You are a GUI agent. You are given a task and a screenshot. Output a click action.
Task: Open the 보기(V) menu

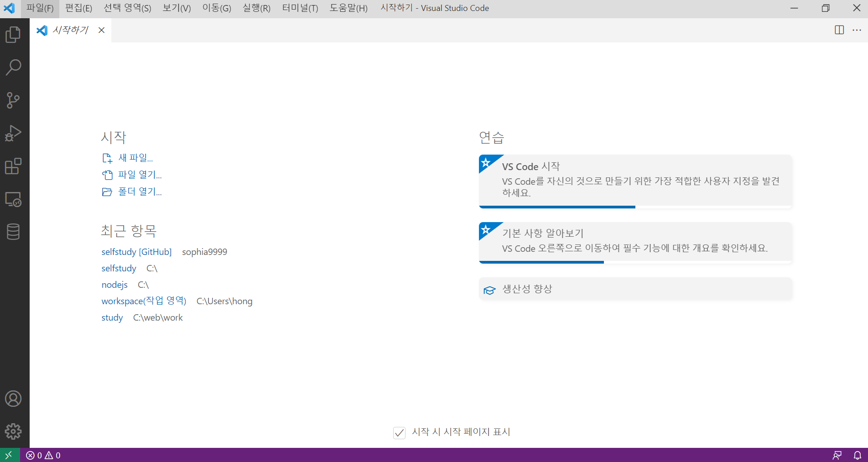pyautogui.click(x=177, y=8)
